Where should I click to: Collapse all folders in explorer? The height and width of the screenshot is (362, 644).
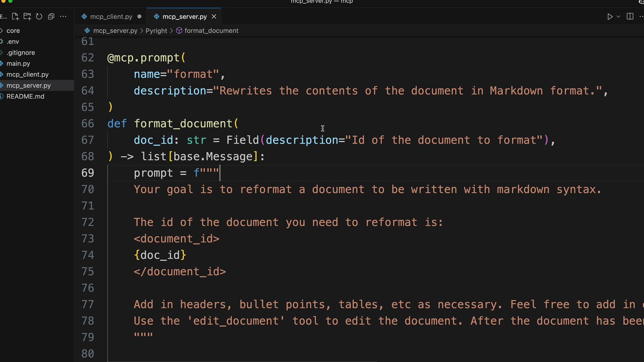[x=51, y=16]
